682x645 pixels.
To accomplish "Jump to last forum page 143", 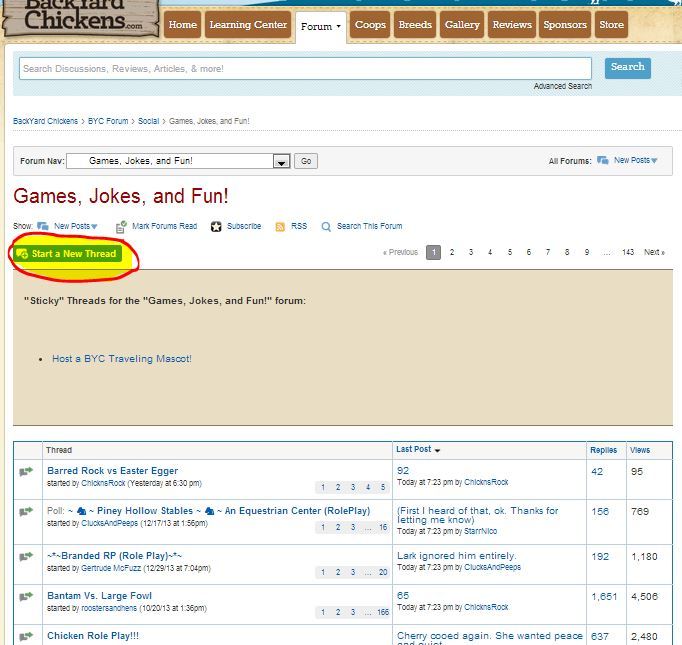I will [628, 252].
